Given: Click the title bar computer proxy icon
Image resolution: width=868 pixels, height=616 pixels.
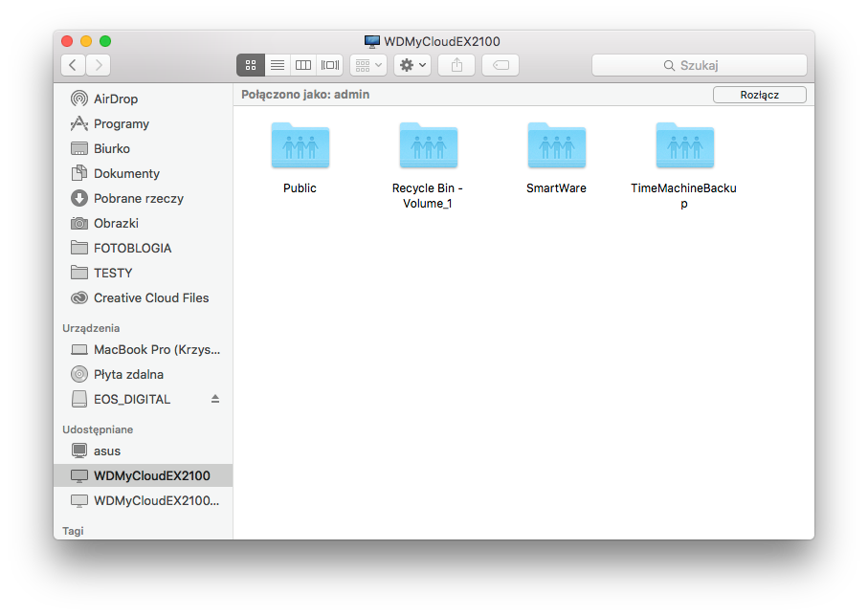Looking at the screenshot, I should click(x=372, y=41).
